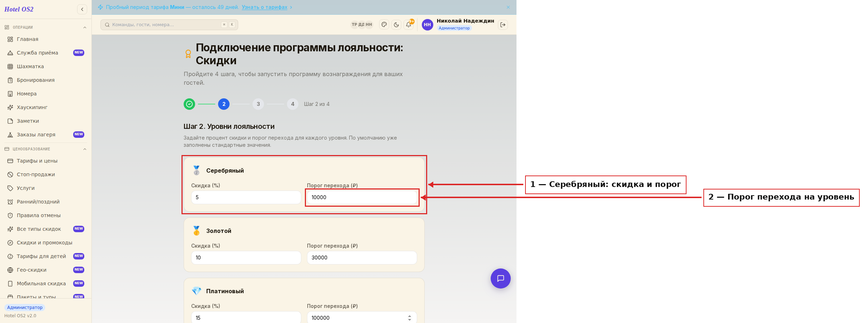Image resolution: width=868 pixels, height=323 pixels.
Task: Open the color theme palette icon
Action: pyautogui.click(x=384, y=25)
